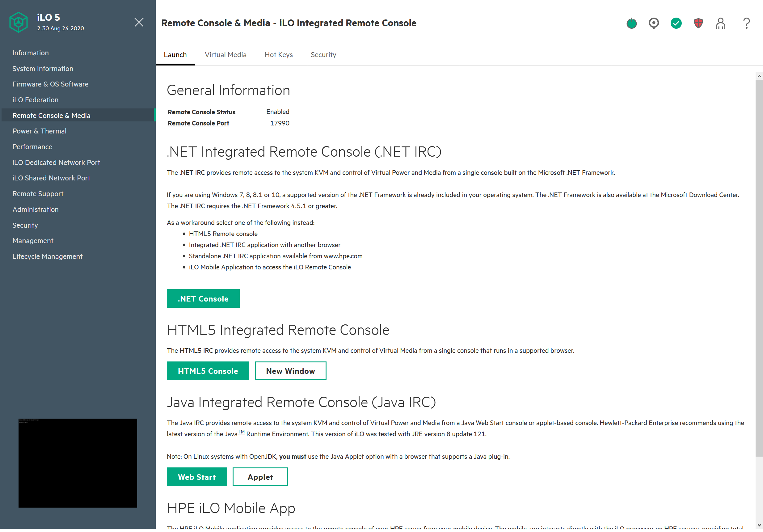Click the green power status icon
This screenshot has width=763, height=532.
pyautogui.click(x=631, y=23)
